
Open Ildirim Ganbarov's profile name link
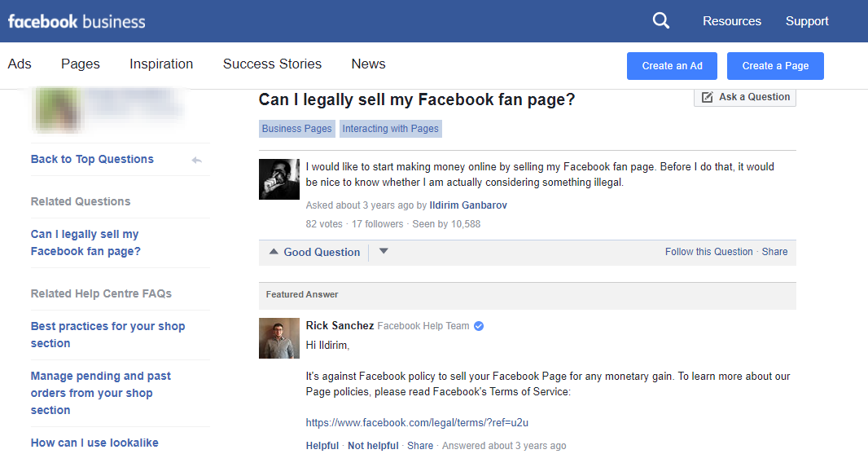point(468,205)
